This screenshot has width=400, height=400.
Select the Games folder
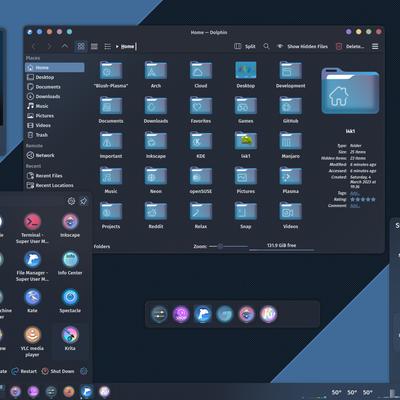click(x=246, y=109)
